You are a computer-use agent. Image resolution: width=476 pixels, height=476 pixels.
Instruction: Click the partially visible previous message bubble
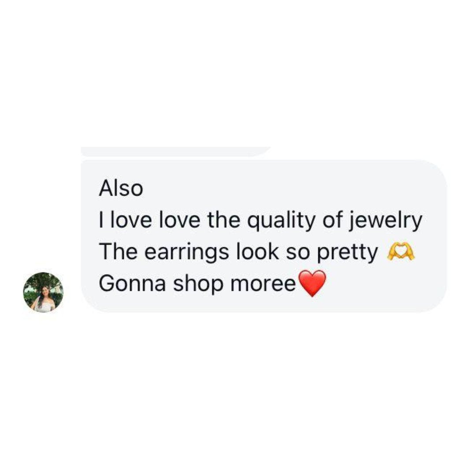[175, 152]
